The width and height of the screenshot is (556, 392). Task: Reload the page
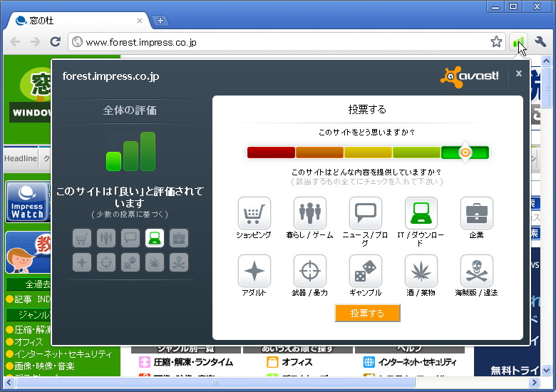click(x=55, y=42)
